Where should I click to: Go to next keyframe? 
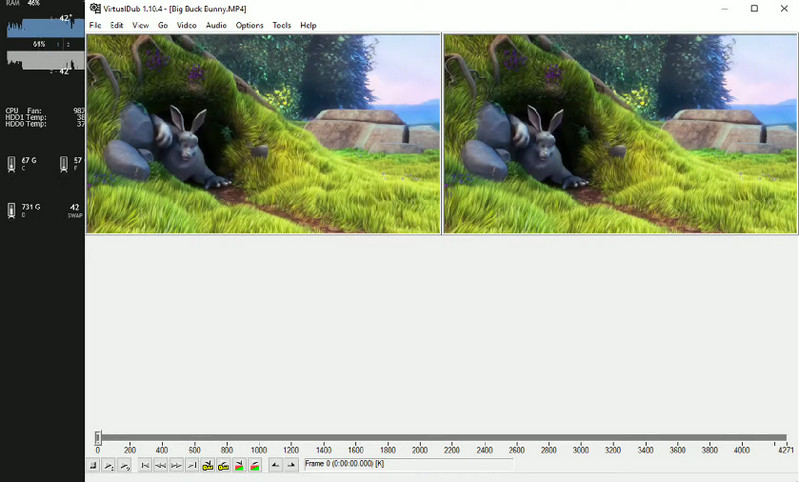point(224,465)
